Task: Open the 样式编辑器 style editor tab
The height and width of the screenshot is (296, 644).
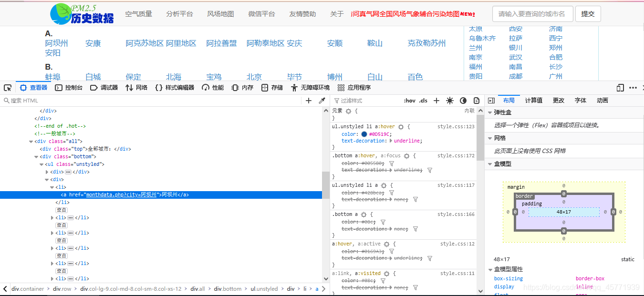Action: tap(175, 88)
